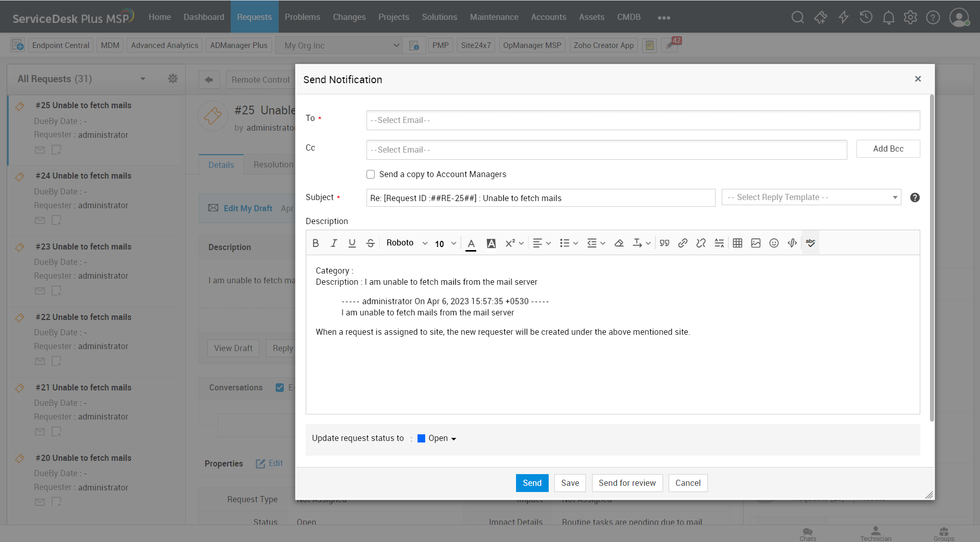Open user profile avatar
980x542 pixels.
960,17
